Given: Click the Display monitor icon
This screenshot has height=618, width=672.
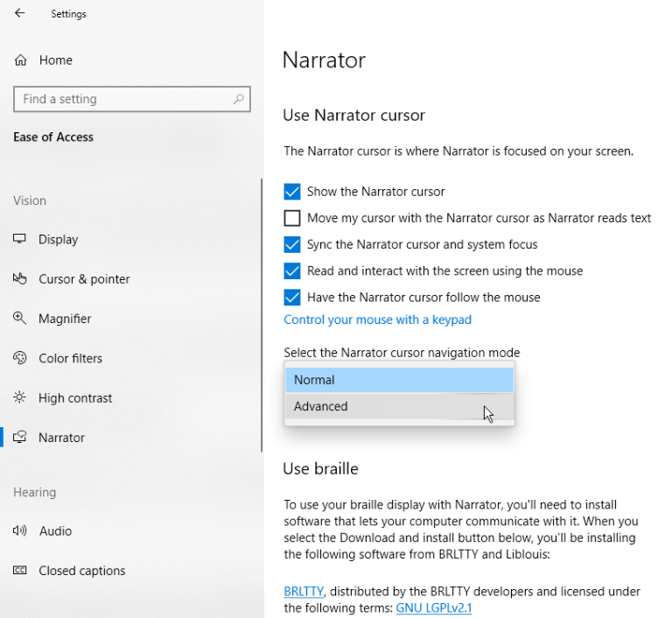Looking at the screenshot, I should pyautogui.click(x=20, y=239).
